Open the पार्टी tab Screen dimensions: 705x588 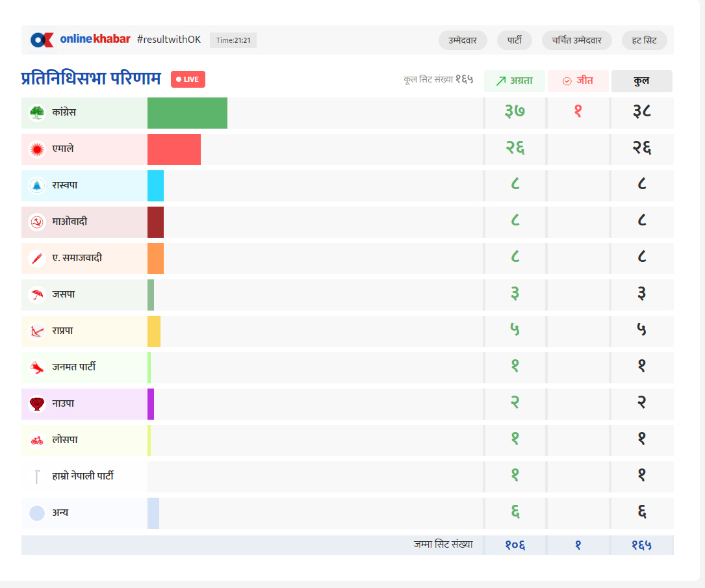tap(515, 40)
